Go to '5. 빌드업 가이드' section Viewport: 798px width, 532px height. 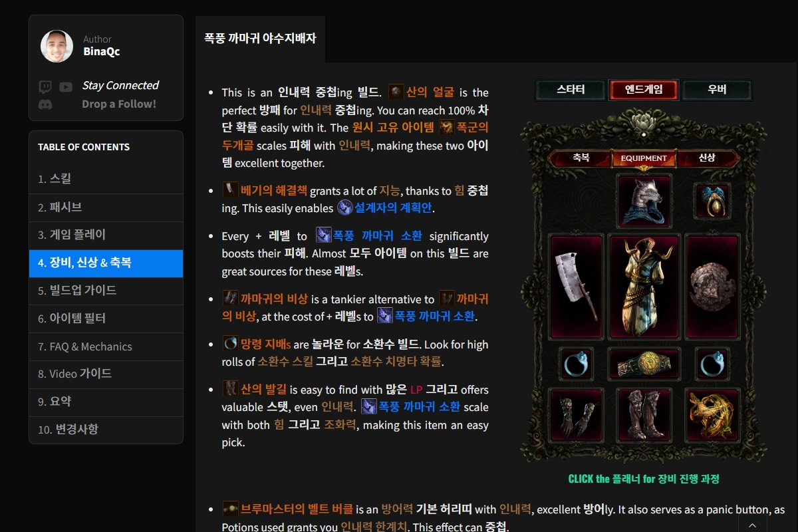(106, 291)
